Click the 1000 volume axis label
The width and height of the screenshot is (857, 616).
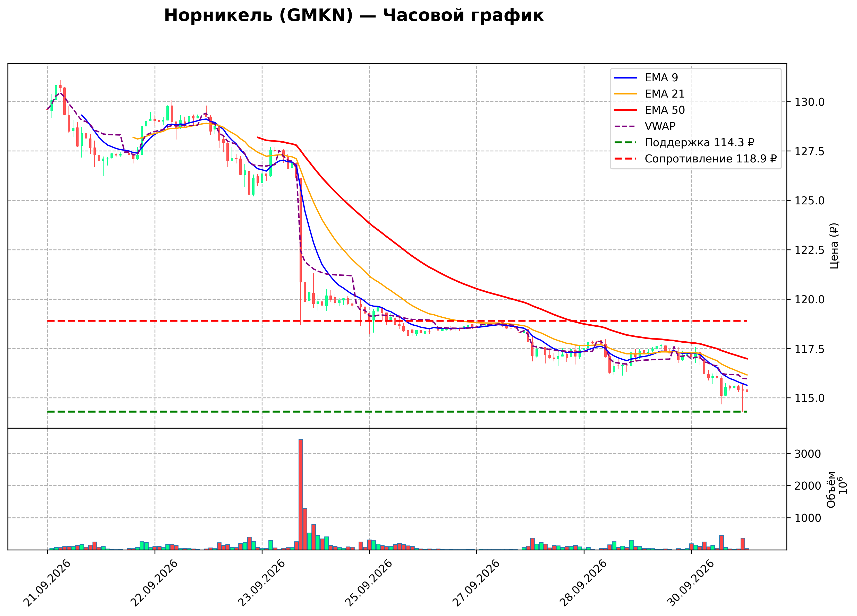point(808,518)
